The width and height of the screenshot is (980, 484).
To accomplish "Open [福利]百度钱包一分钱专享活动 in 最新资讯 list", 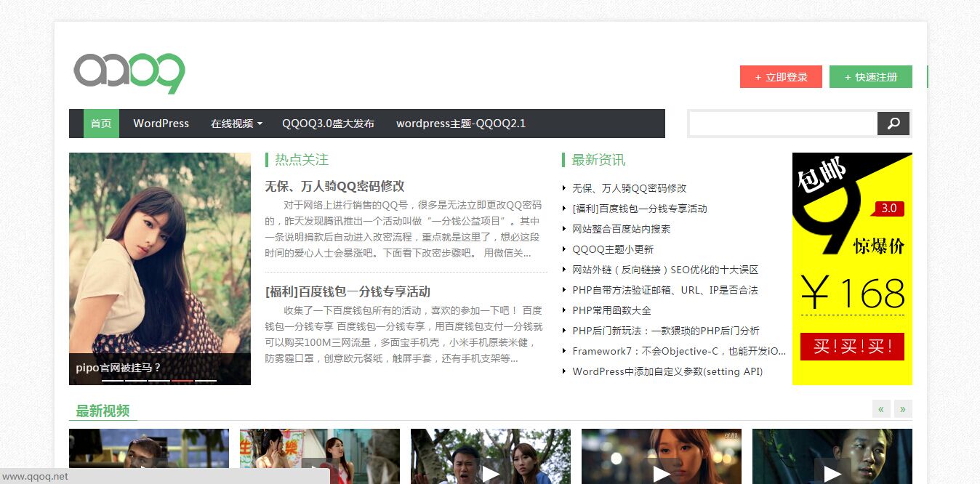I will (x=639, y=209).
